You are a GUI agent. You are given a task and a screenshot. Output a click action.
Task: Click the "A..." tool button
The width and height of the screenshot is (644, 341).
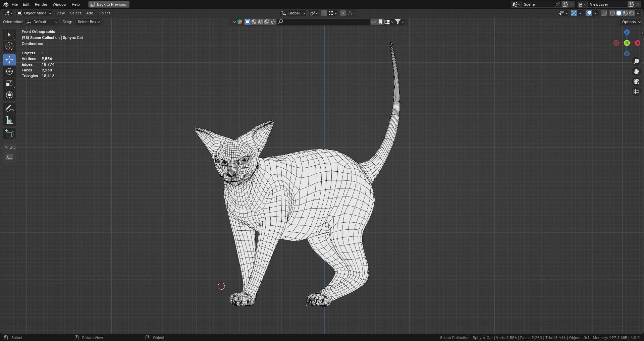[x=9, y=157]
